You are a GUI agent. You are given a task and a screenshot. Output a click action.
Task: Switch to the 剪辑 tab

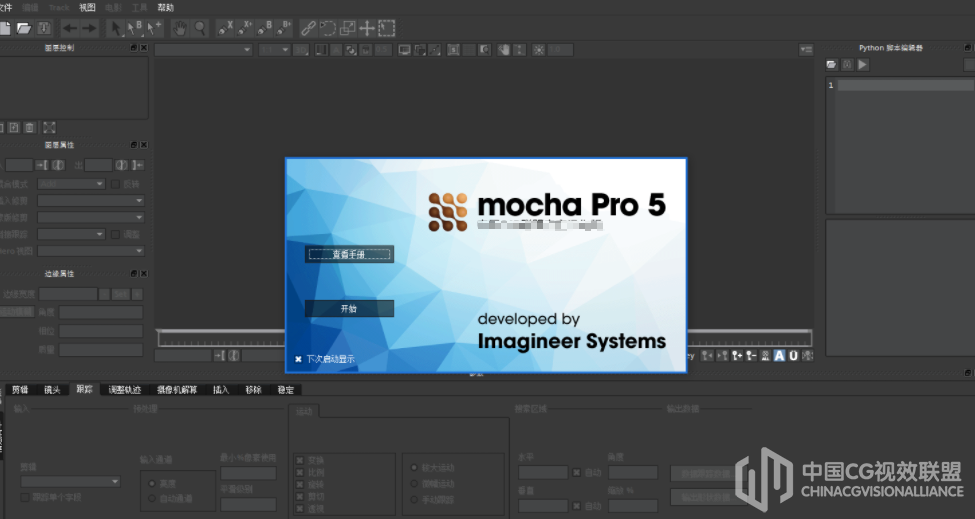(x=20, y=390)
